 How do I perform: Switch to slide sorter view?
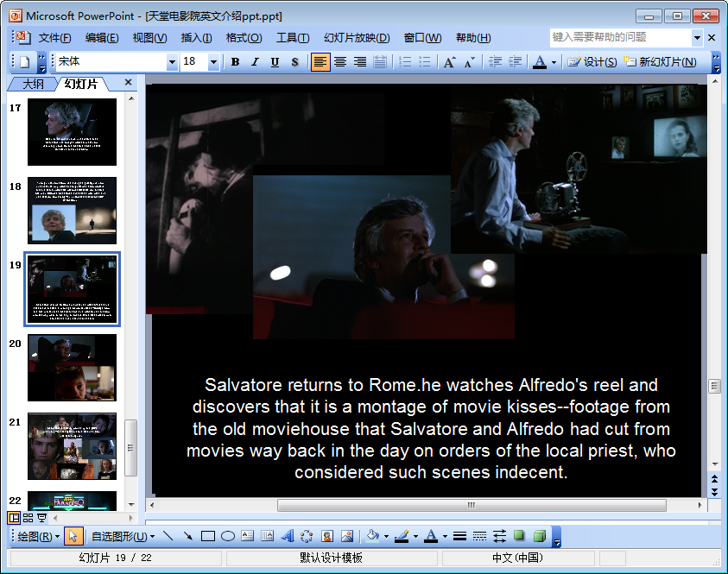click(x=28, y=518)
